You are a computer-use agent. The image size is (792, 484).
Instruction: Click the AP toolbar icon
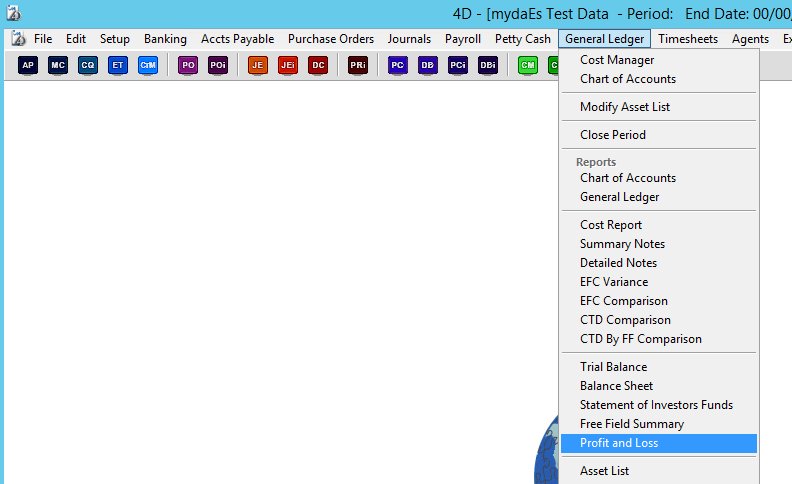28,65
